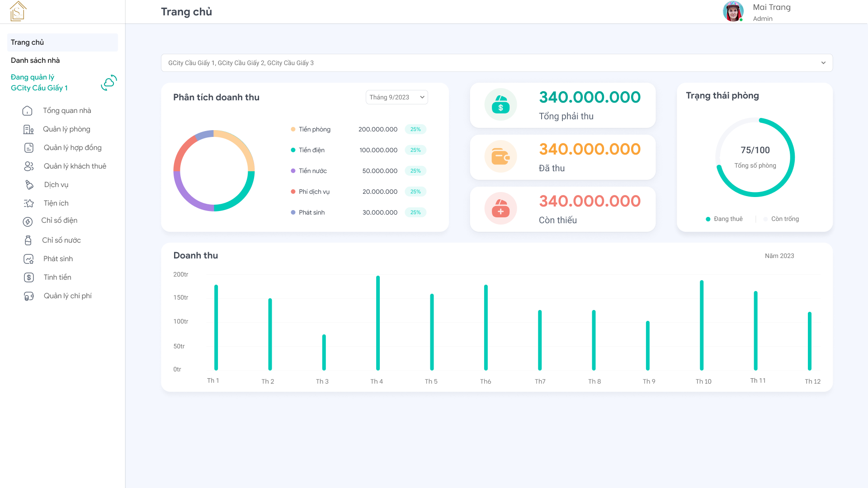Open Quản lý hợp đồng from sidebar
The image size is (868, 488).
coord(73,147)
